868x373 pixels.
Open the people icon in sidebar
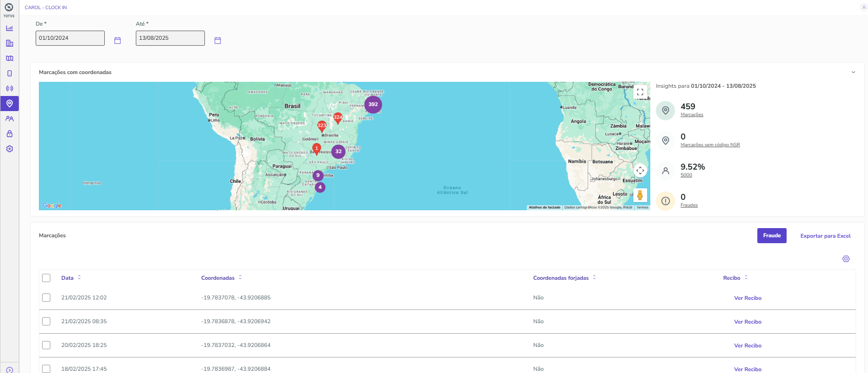pyautogui.click(x=9, y=119)
